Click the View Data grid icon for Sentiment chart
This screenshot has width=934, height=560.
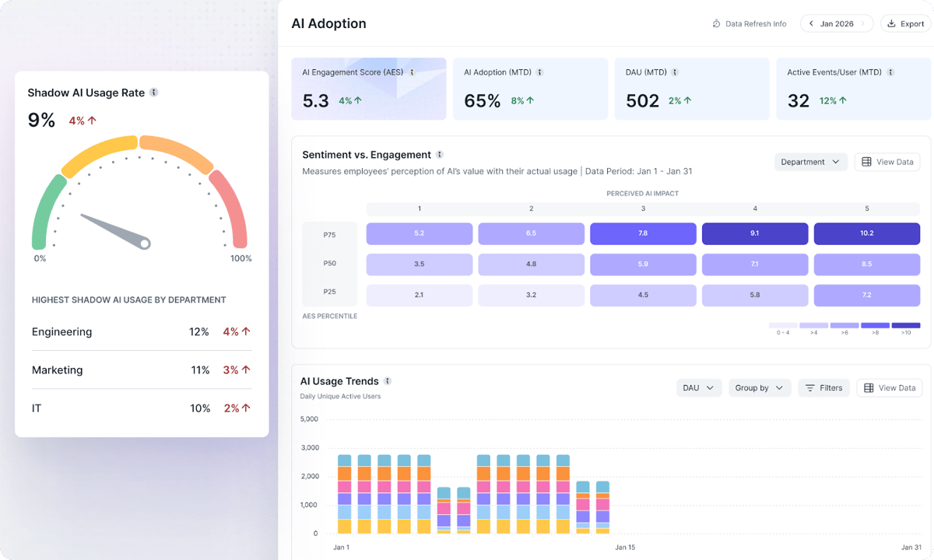[868, 161]
